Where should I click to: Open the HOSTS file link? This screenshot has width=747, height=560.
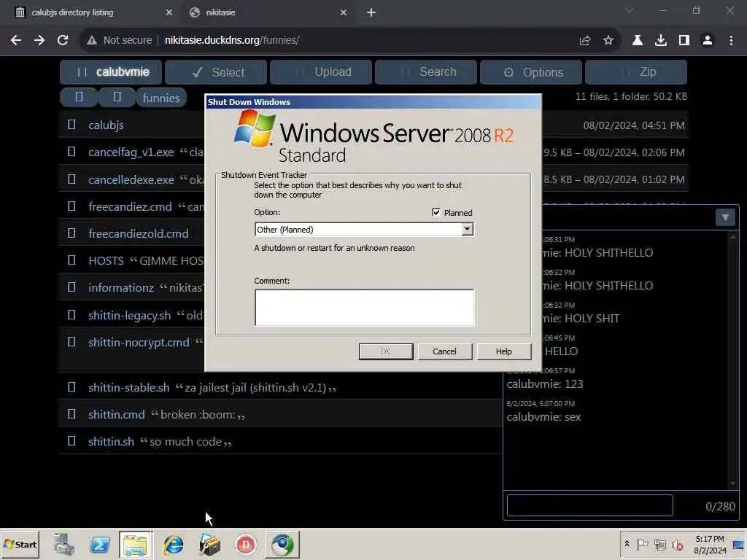point(106,261)
